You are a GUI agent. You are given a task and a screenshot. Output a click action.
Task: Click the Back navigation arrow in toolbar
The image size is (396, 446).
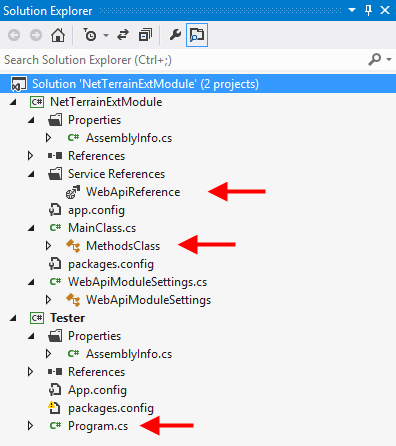pos(14,35)
